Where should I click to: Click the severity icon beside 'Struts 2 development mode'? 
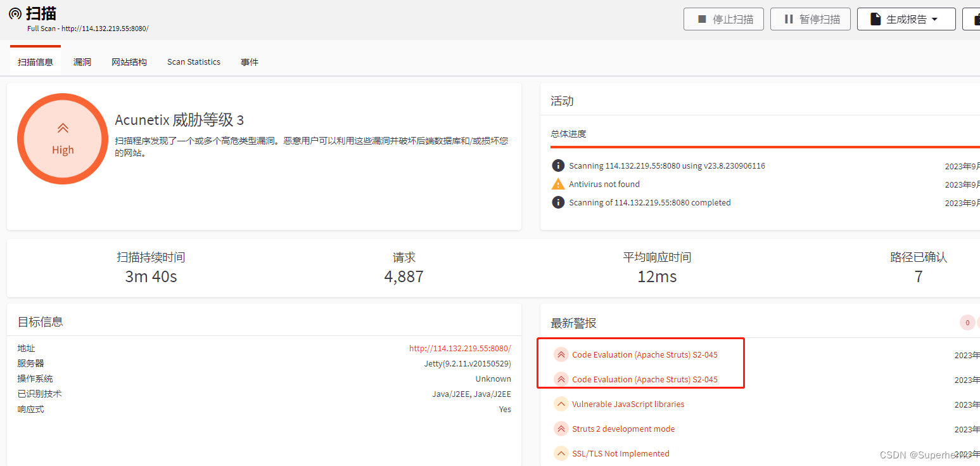tap(561, 429)
